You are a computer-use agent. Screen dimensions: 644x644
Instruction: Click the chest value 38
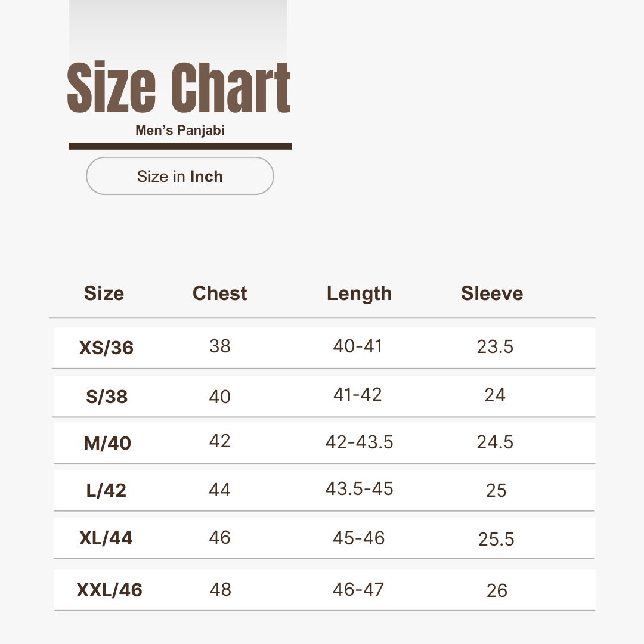tap(219, 346)
